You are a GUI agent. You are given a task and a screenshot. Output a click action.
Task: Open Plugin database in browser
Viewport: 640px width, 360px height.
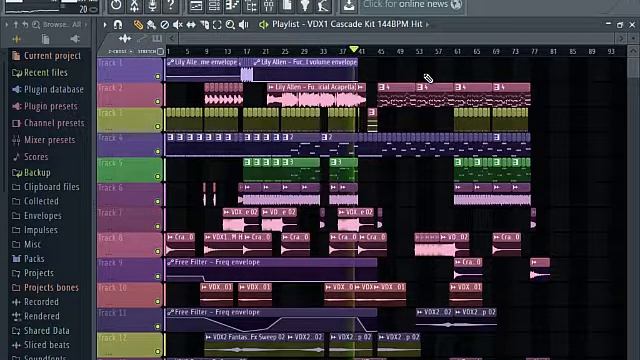pyautogui.click(x=48, y=89)
